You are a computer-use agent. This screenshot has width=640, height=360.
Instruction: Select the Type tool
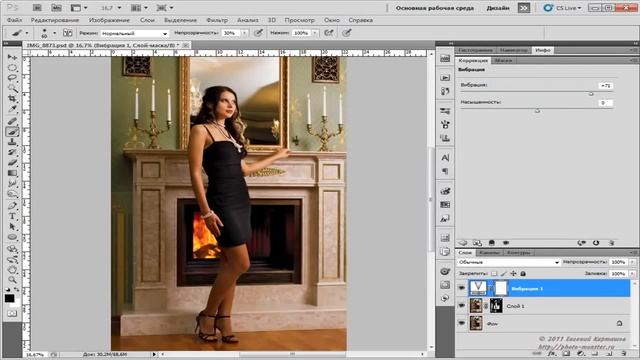point(12,216)
